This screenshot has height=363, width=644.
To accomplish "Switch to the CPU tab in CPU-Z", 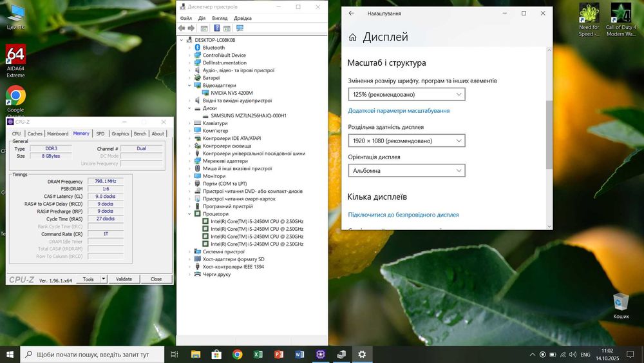I will [x=17, y=133].
